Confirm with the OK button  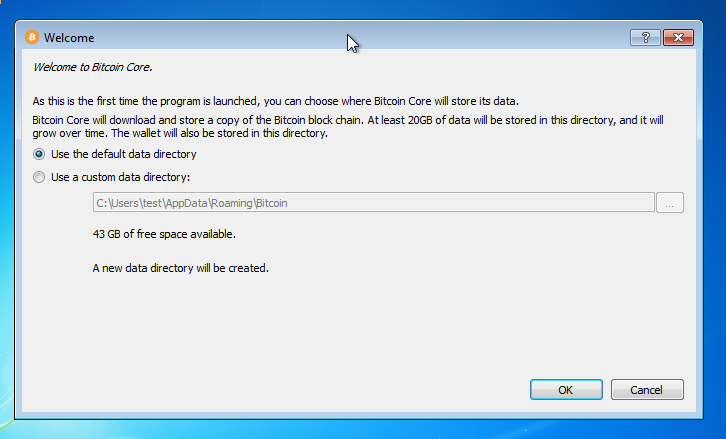click(x=565, y=390)
